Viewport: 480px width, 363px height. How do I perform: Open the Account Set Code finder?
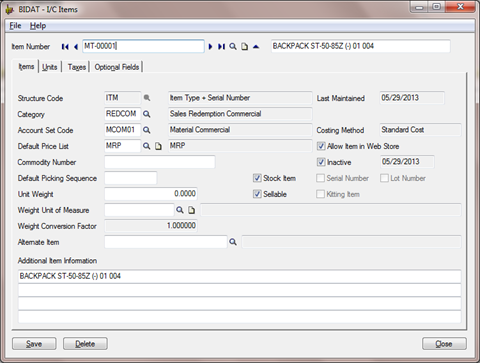click(x=147, y=130)
